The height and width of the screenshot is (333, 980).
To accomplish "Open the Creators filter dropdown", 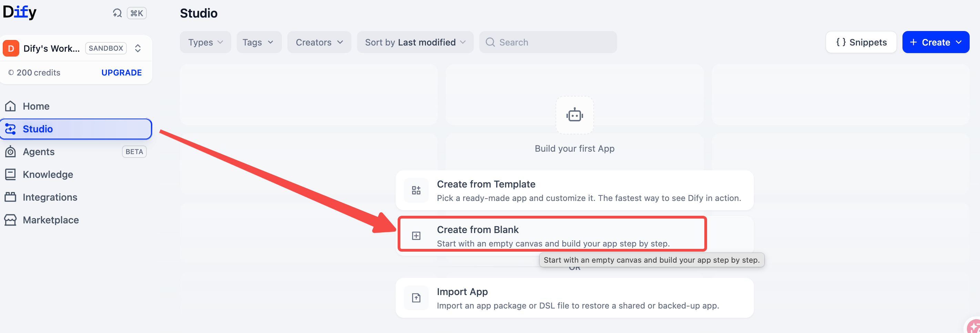I will 319,42.
